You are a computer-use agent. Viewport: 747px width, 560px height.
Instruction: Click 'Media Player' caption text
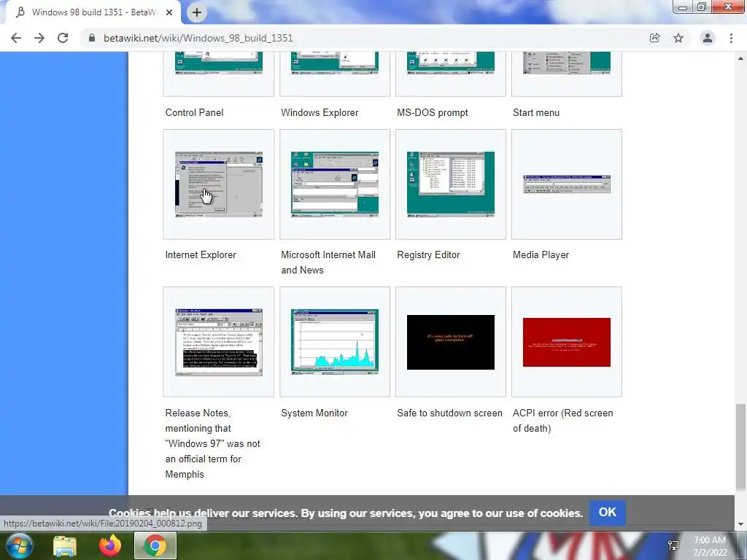point(541,254)
